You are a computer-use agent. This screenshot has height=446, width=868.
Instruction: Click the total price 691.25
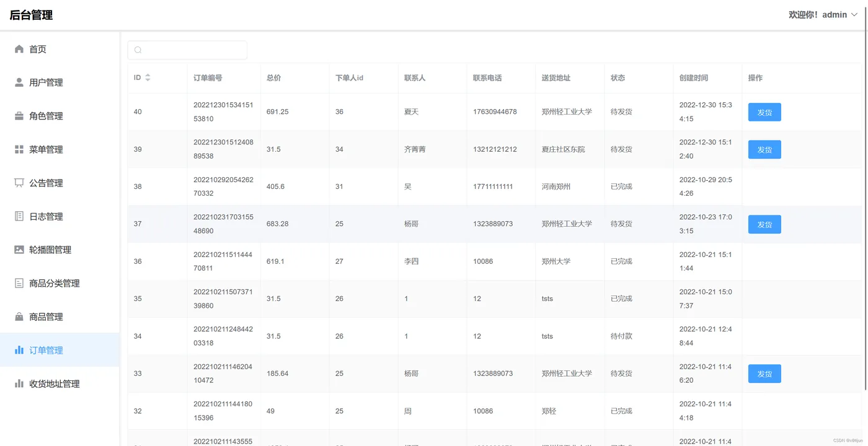(277, 112)
